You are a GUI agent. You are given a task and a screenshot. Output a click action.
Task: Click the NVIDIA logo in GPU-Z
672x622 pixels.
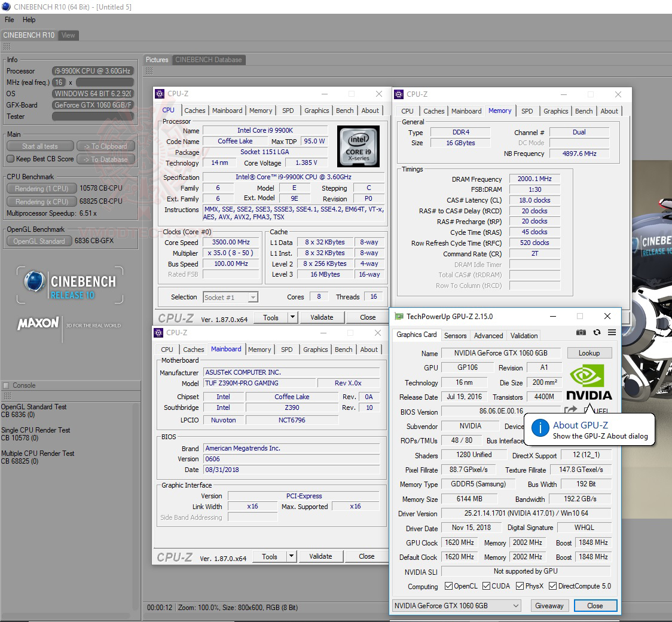(x=588, y=381)
